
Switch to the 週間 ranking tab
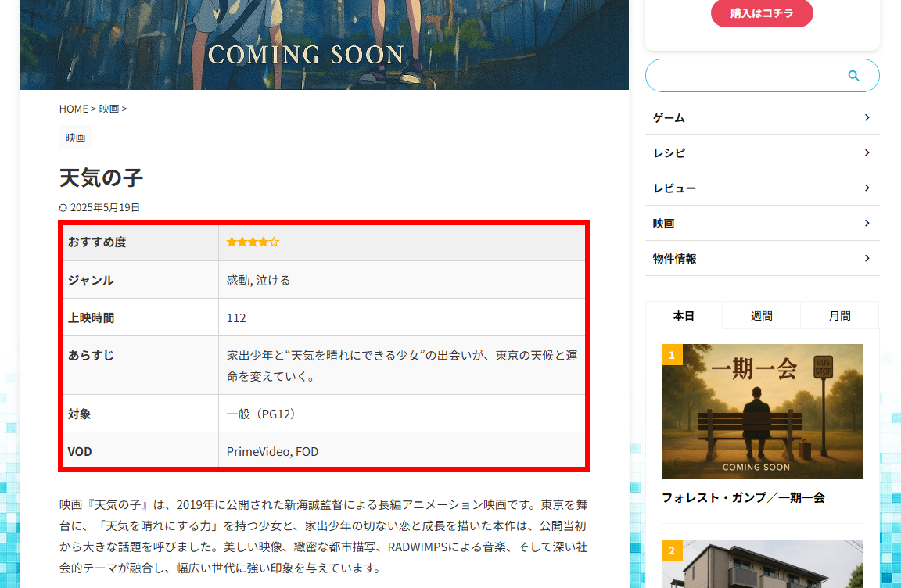click(761, 315)
